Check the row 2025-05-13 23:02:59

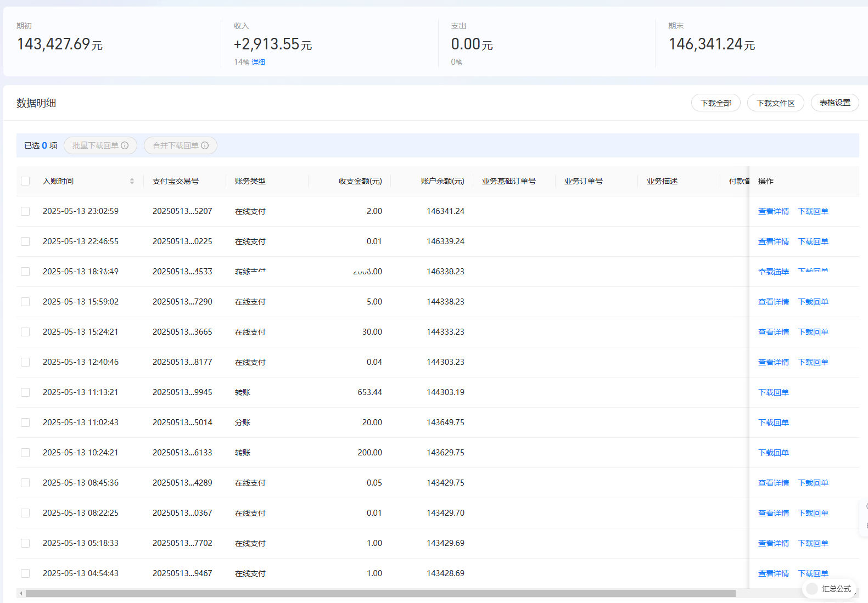25,211
